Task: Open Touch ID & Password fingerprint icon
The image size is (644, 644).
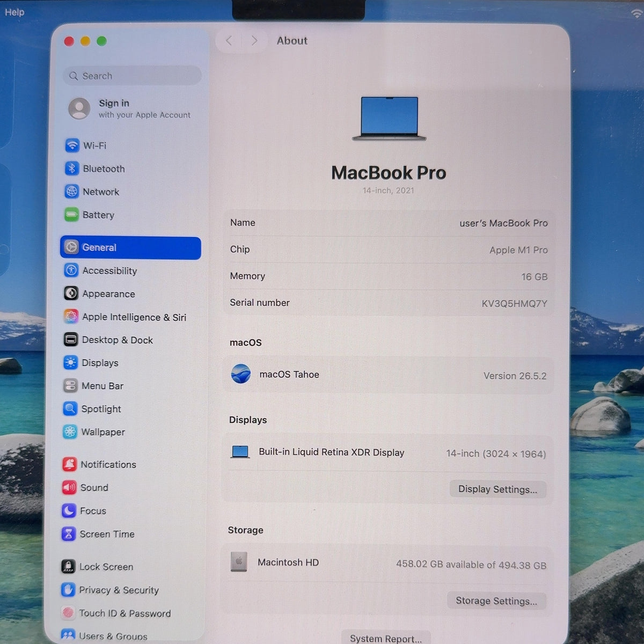Action: 68,613
